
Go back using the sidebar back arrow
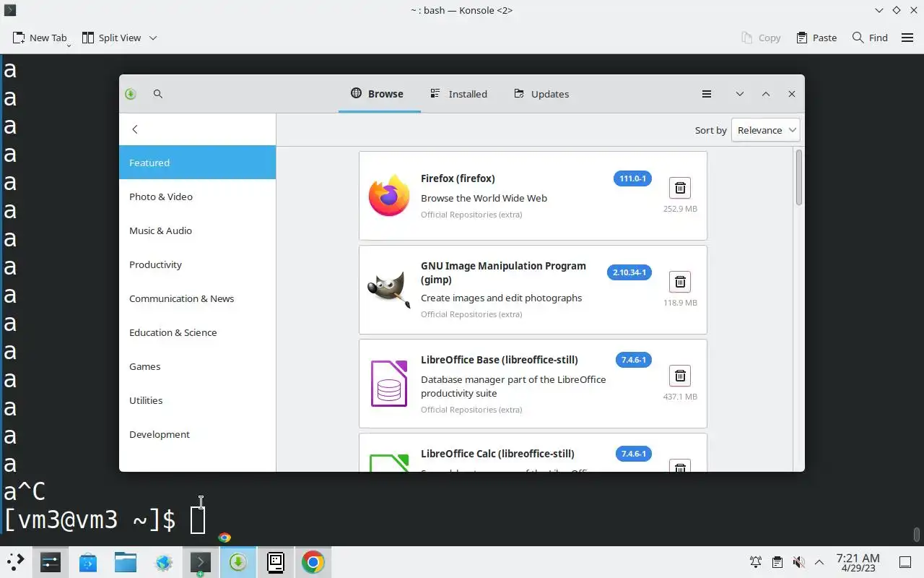(135, 129)
